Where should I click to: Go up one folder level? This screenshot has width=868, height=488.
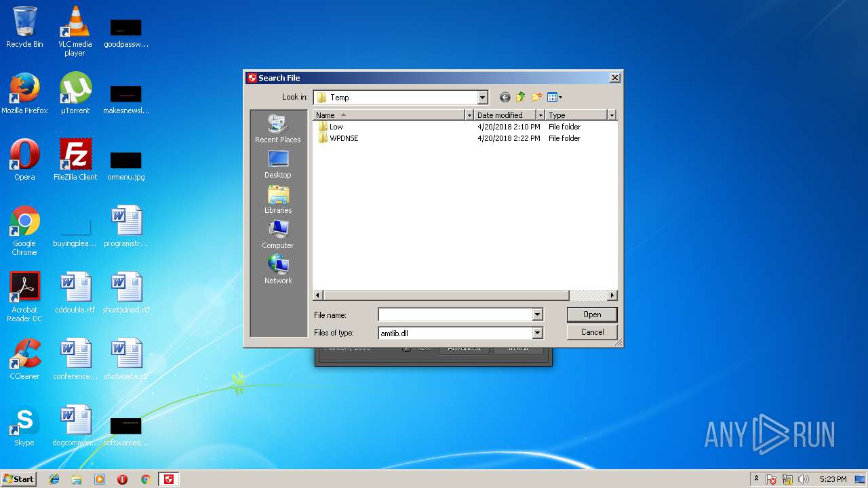pos(521,98)
